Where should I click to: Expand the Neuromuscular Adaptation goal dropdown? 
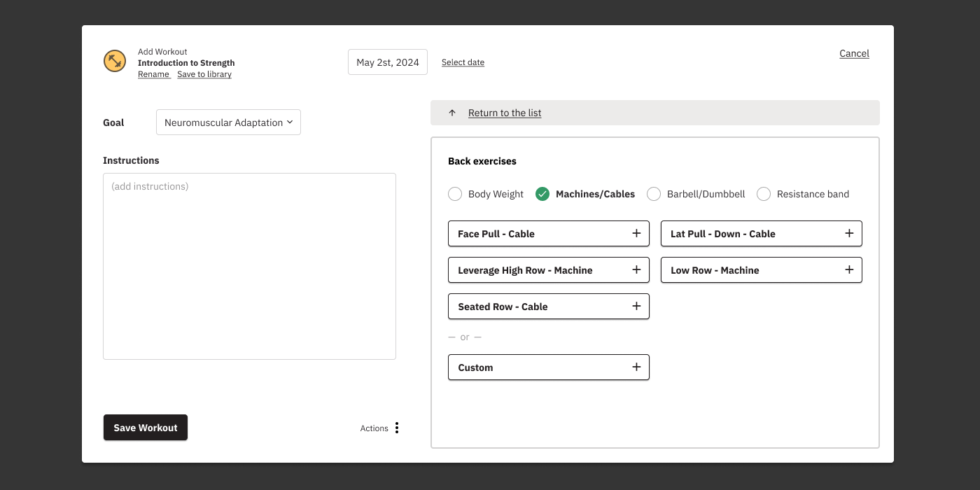pos(228,122)
